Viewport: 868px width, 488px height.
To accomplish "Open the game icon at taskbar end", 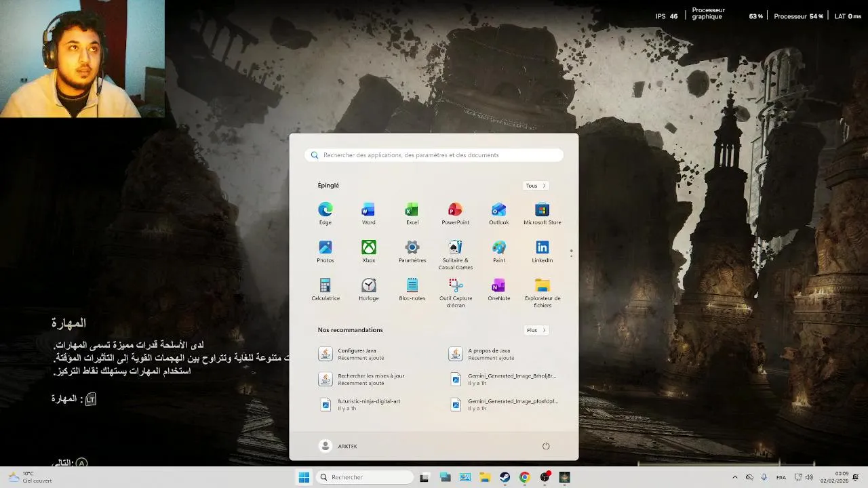I will tap(564, 477).
